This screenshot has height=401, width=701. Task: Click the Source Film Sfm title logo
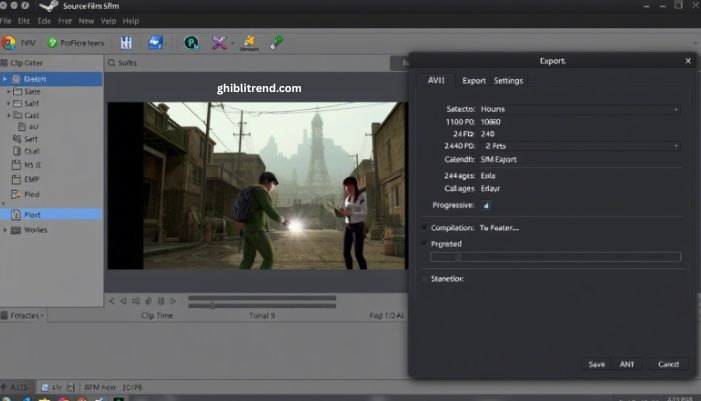click(x=48, y=6)
